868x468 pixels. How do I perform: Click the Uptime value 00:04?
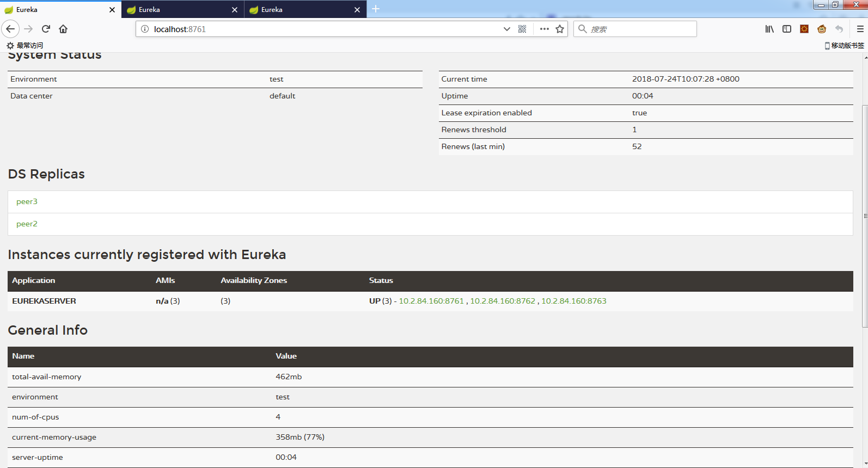(643, 96)
